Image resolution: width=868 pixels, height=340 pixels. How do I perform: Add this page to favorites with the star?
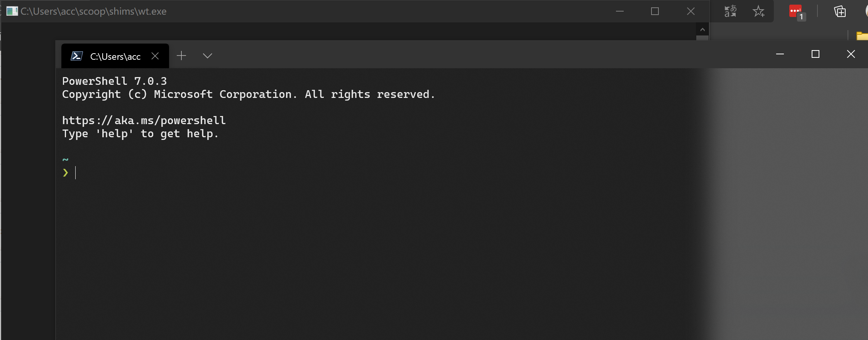point(759,11)
